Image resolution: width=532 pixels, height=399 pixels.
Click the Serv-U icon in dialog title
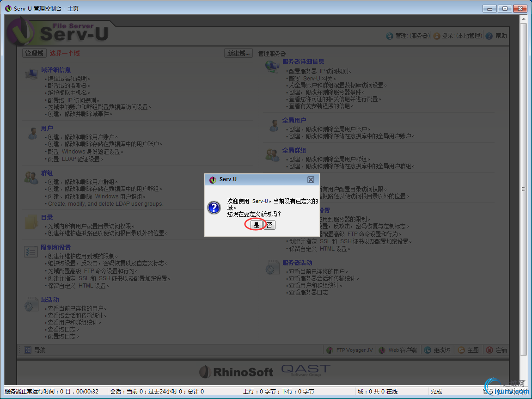pos(213,179)
